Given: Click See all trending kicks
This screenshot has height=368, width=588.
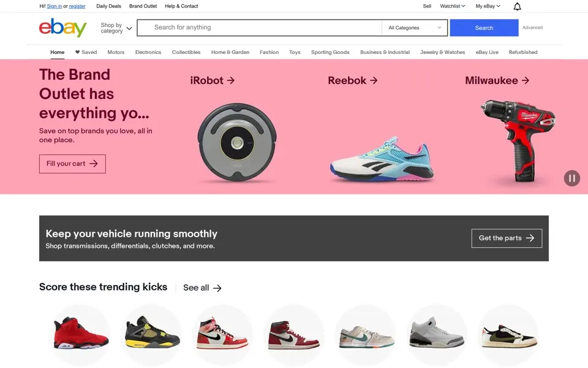Looking at the screenshot, I should point(202,288).
